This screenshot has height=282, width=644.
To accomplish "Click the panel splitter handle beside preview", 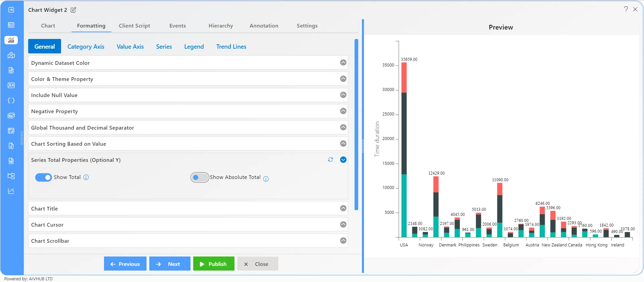I will [x=363, y=146].
